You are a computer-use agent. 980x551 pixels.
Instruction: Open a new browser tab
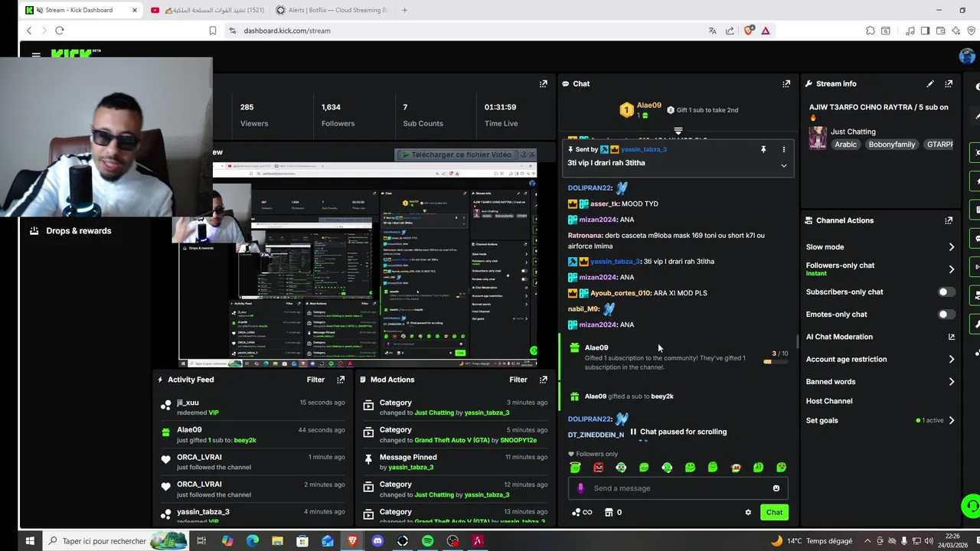404,10
